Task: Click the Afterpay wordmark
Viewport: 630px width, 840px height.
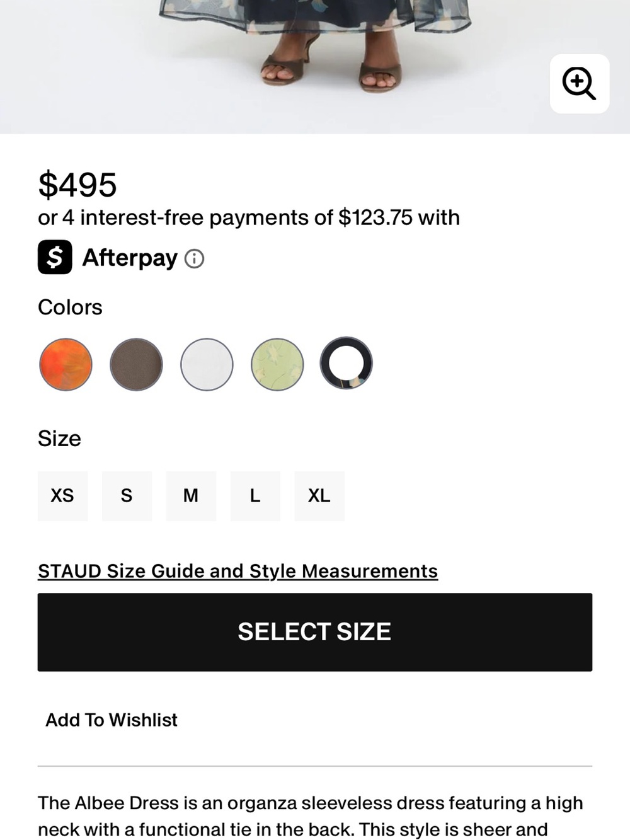Action: (x=130, y=258)
